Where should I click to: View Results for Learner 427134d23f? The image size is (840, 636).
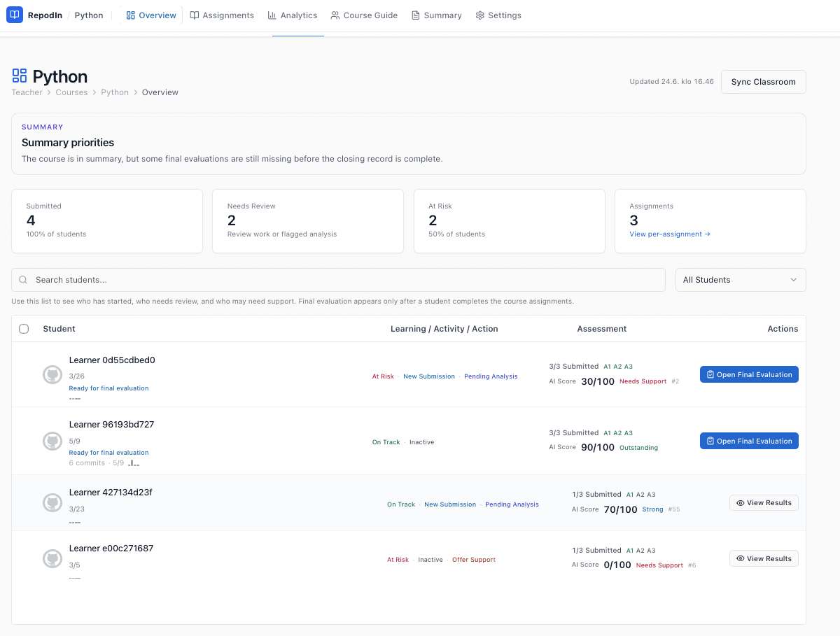click(x=764, y=502)
